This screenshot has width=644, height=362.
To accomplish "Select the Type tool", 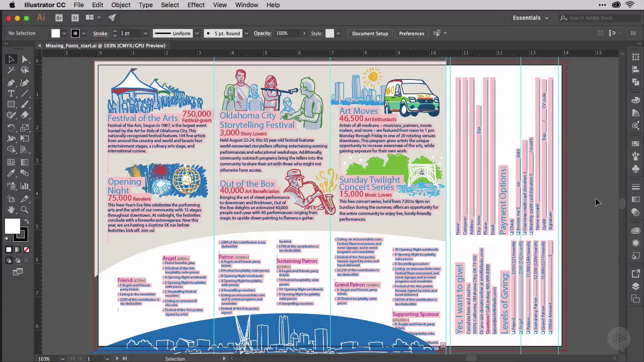I will (11, 94).
